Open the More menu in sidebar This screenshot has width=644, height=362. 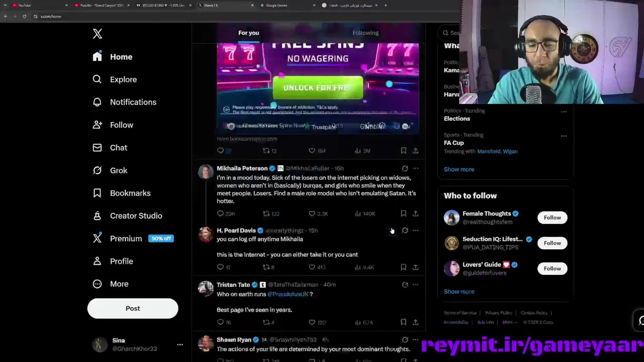click(x=111, y=284)
